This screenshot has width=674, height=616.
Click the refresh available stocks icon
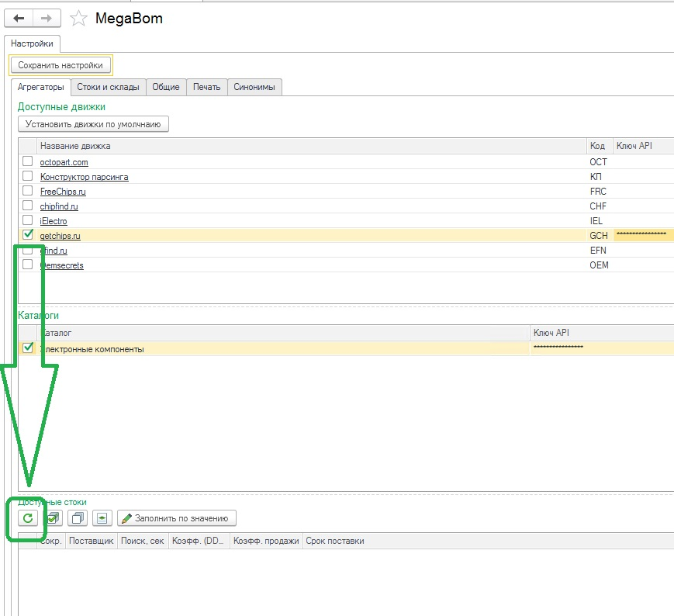click(x=28, y=518)
